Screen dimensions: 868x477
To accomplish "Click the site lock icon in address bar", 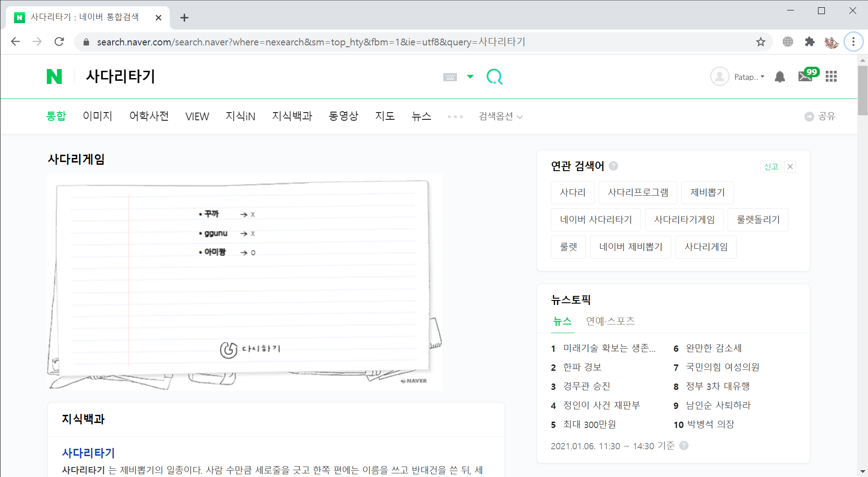I will 86,42.
